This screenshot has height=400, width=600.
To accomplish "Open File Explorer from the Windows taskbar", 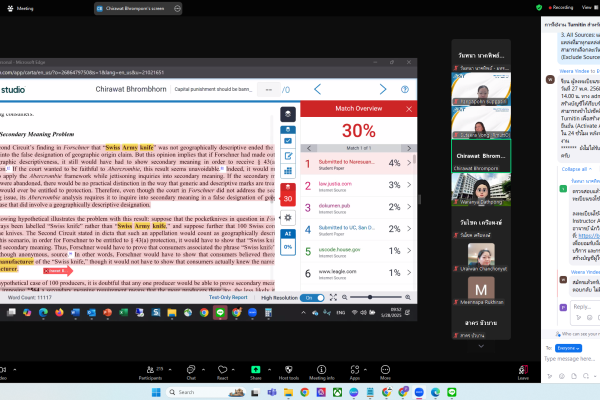I will 288,392.
